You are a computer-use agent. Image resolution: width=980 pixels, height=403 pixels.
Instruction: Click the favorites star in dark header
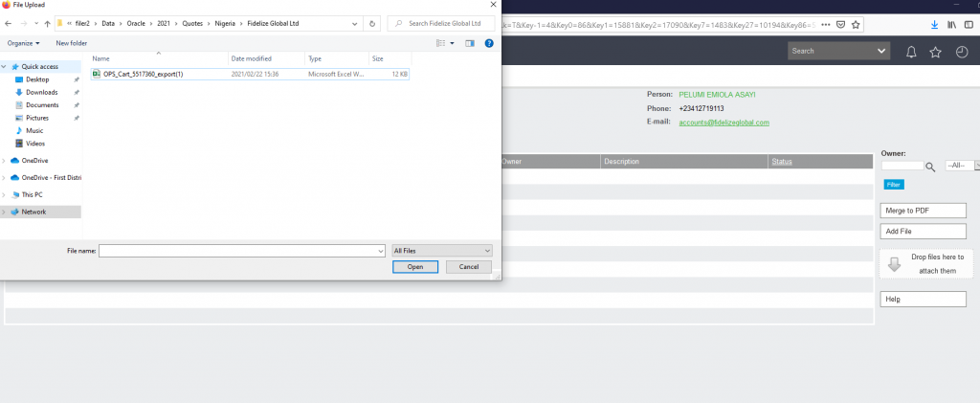[936, 51]
